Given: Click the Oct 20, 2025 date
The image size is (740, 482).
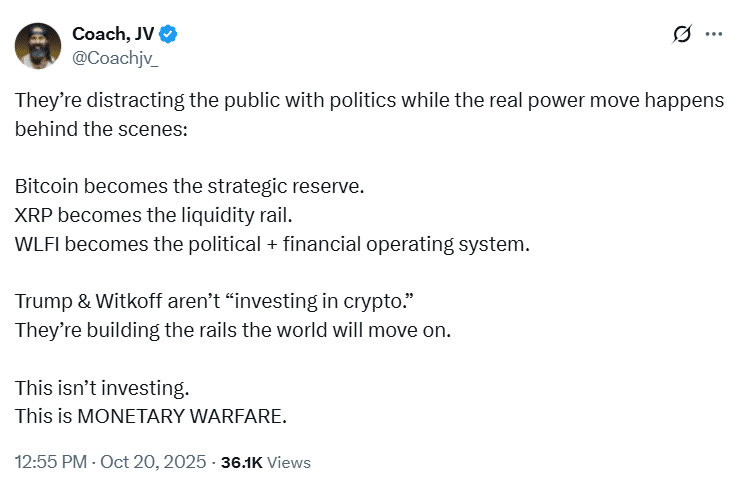Looking at the screenshot, I should [x=145, y=462].
